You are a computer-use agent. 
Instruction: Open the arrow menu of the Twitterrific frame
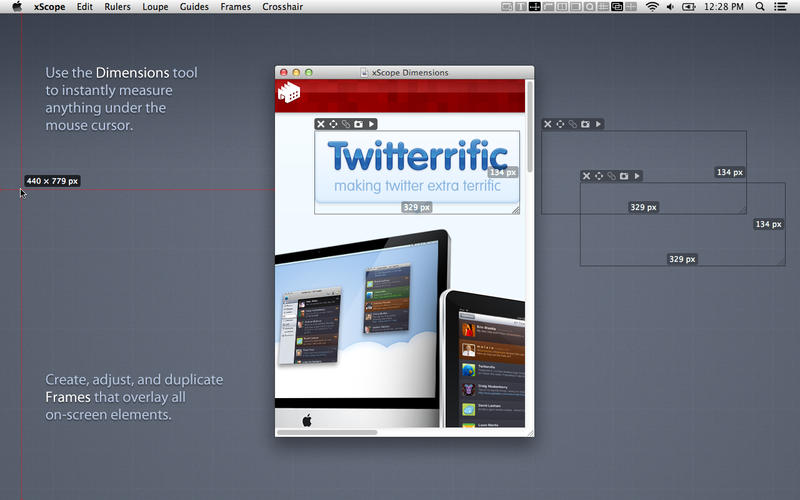pyautogui.click(x=371, y=124)
